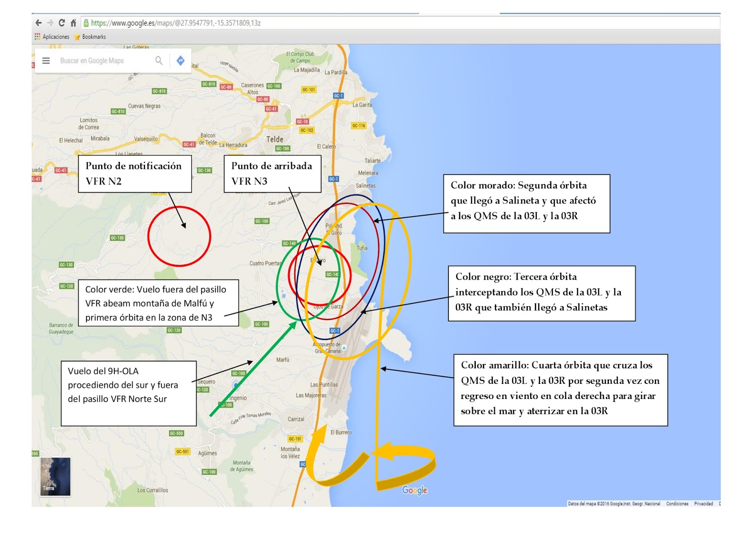Click the 'Barranco de Guayadeque' label
The width and height of the screenshot is (756, 534).
(x=61, y=328)
